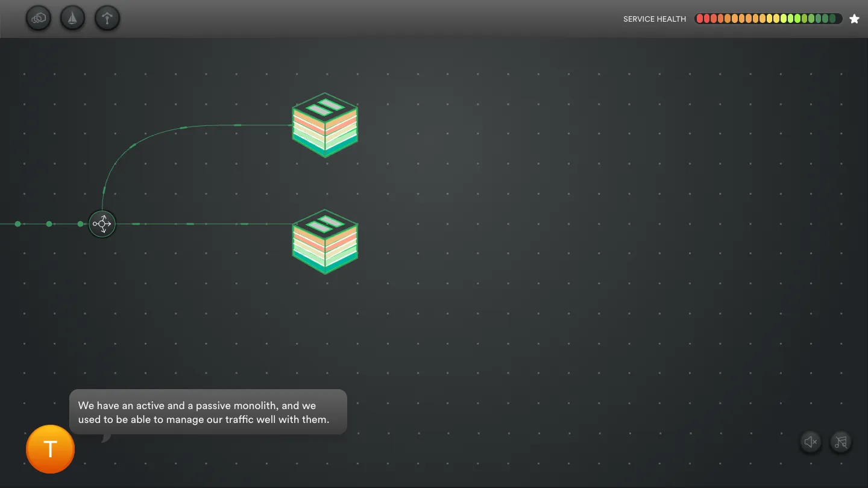Viewport: 868px width, 488px height.
Task: Select the upper monolith cube
Action: pos(325,125)
